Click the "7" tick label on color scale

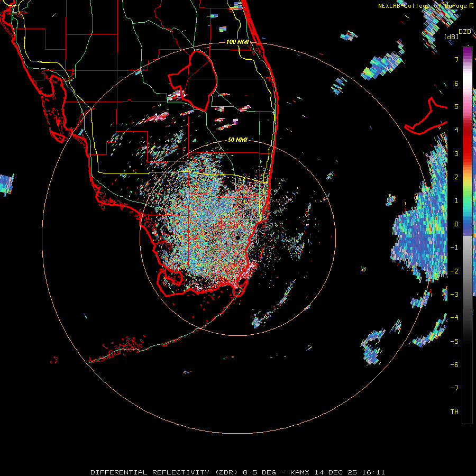pyautogui.click(x=456, y=59)
